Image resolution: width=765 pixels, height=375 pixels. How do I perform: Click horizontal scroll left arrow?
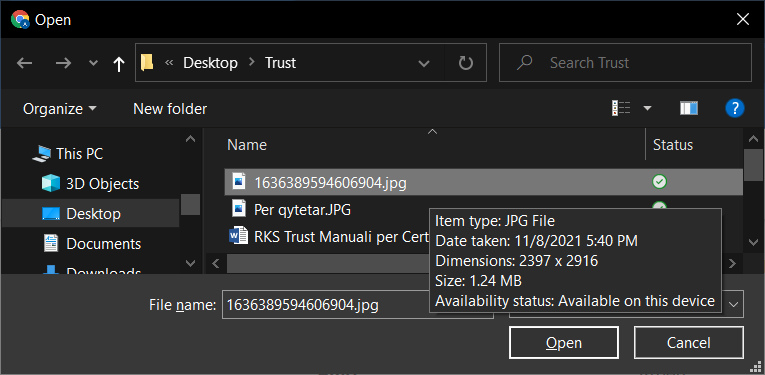pyautogui.click(x=215, y=263)
